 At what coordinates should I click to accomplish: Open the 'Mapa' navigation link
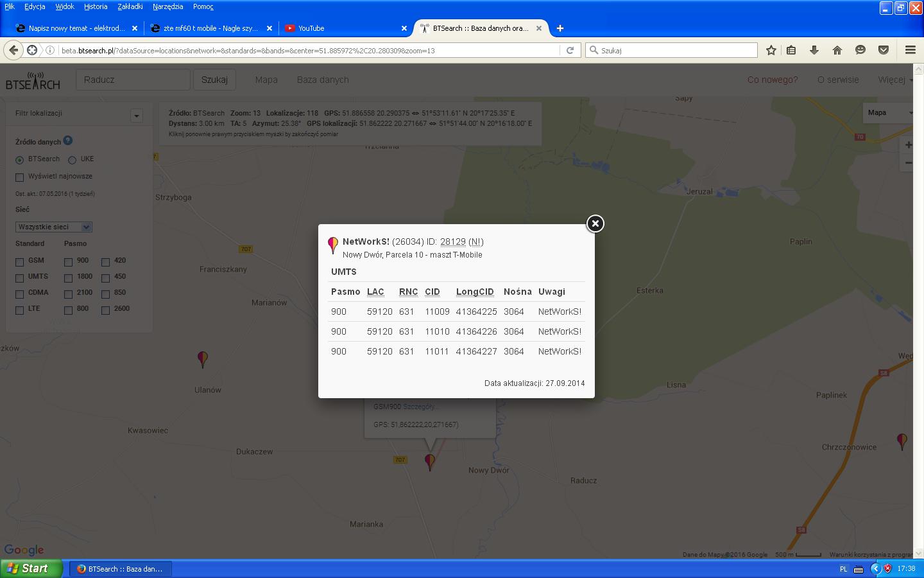click(x=266, y=80)
